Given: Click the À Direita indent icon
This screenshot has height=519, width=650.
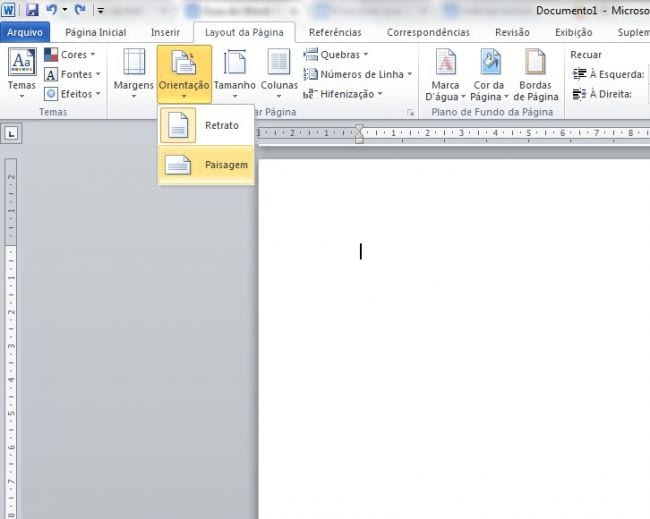Looking at the screenshot, I should coord(579,94).
